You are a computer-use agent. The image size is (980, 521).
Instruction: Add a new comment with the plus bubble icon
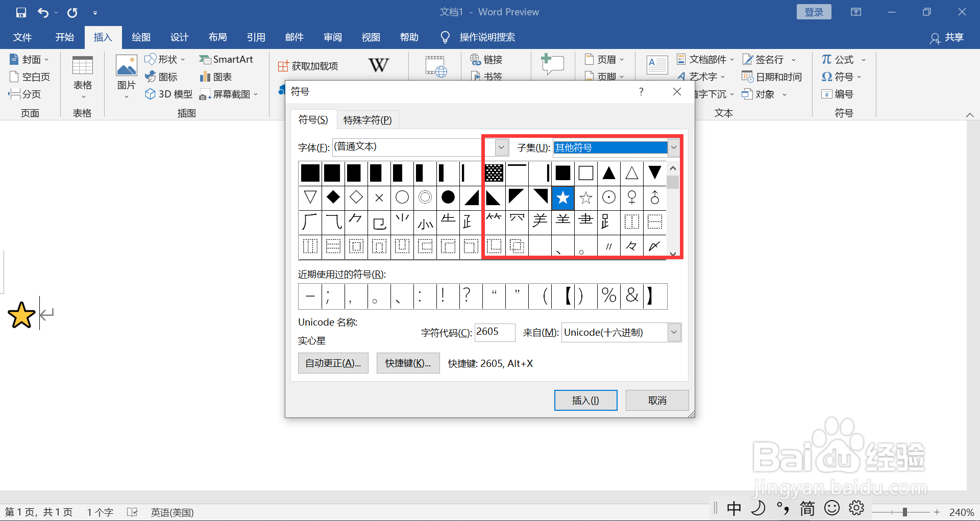coord(552,65)
